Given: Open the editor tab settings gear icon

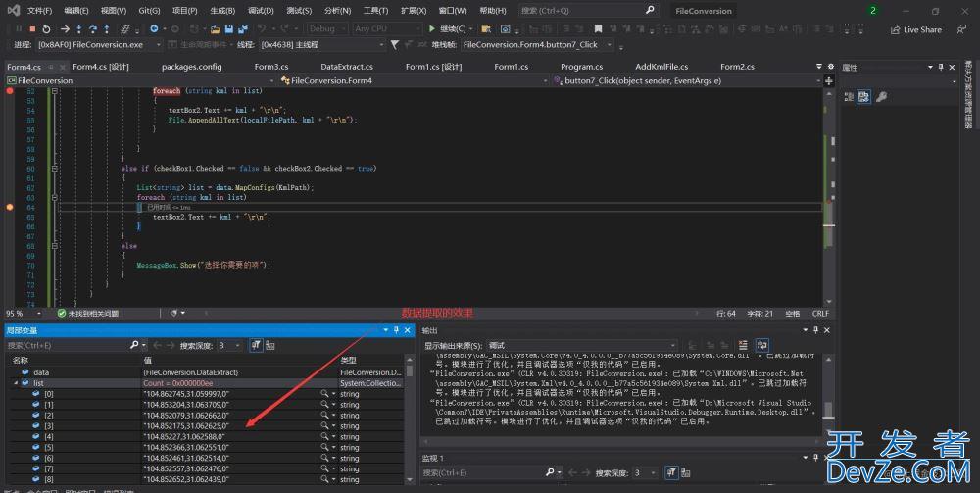Looking at the screenshot, I should 831,67.
